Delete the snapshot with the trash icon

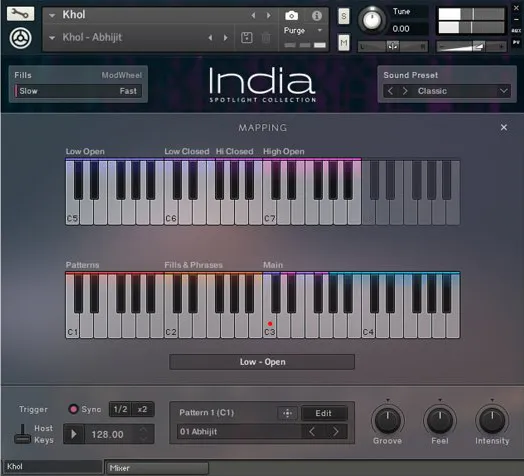pos(266,38)
